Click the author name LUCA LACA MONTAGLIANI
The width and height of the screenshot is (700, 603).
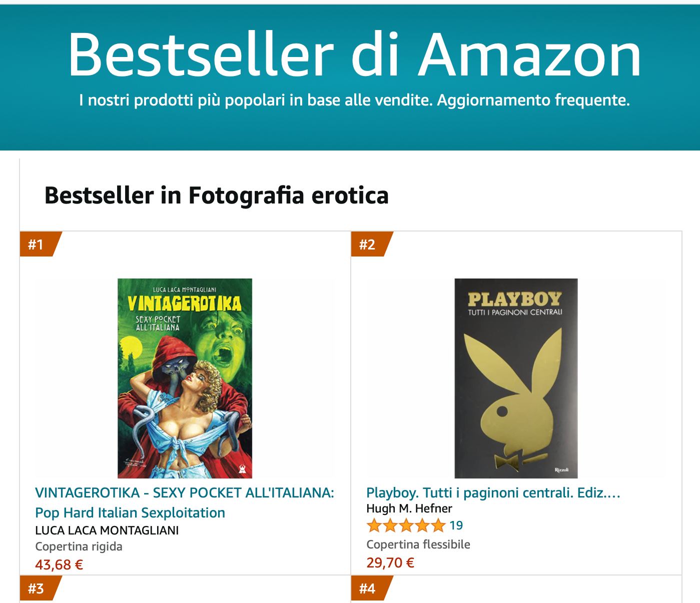tap(107, 530)
